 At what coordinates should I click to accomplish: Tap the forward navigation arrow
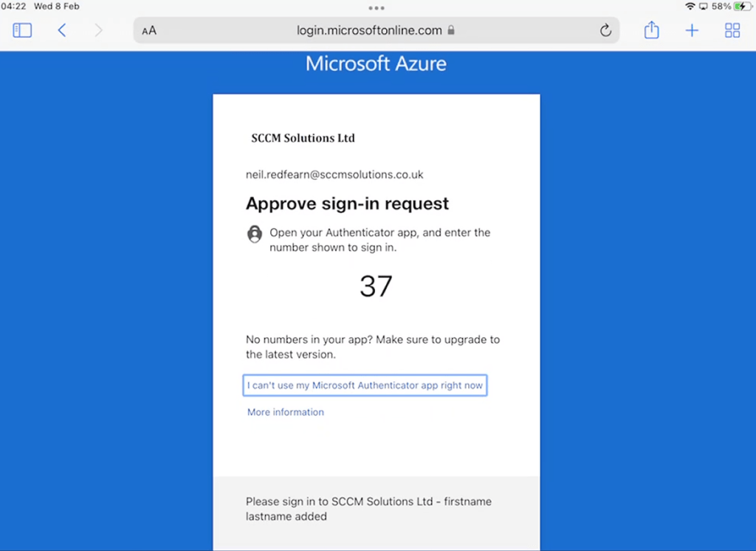pyautogui.click(x=98, y=30)
